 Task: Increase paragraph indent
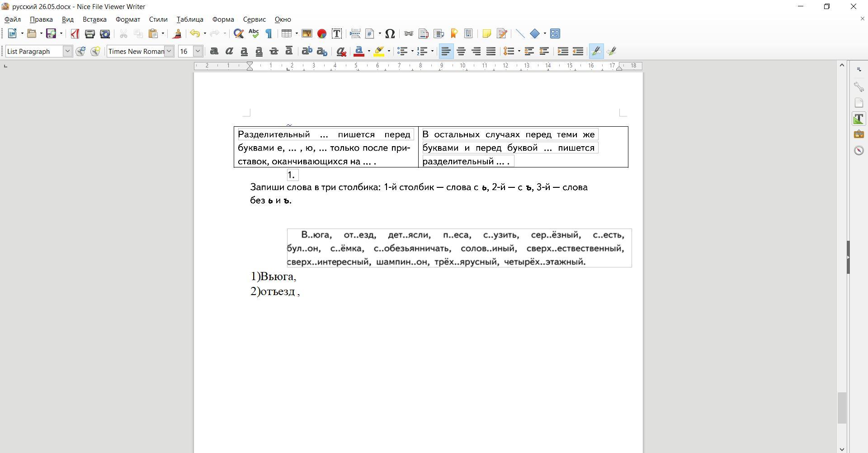tap(563, 51)
